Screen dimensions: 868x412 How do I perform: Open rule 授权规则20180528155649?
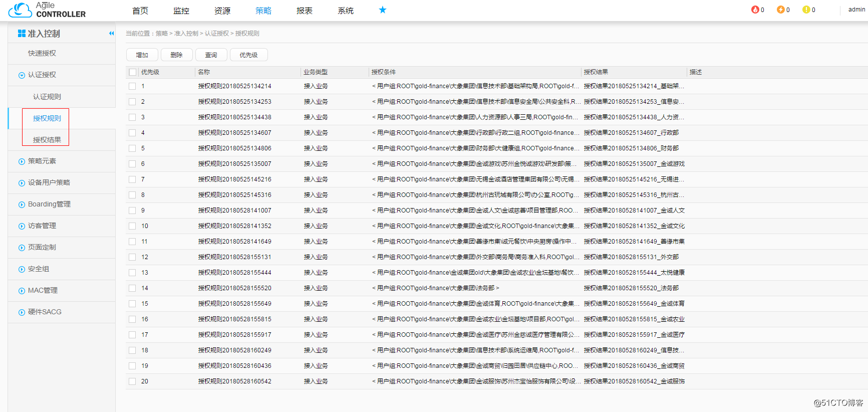click(x=235, y=304)
